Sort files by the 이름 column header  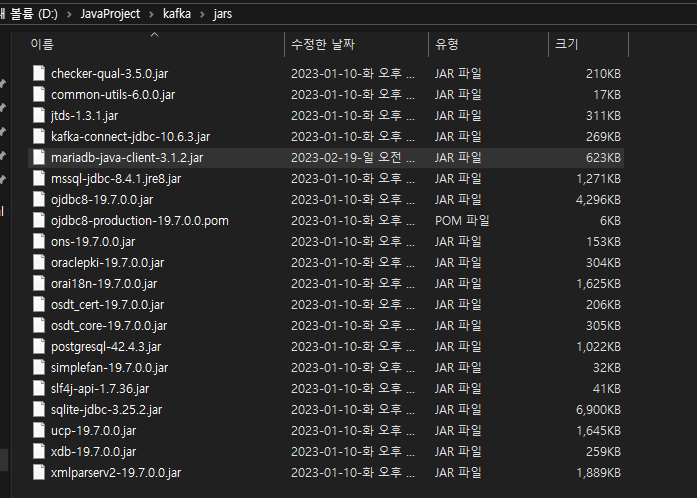[42, 44]
